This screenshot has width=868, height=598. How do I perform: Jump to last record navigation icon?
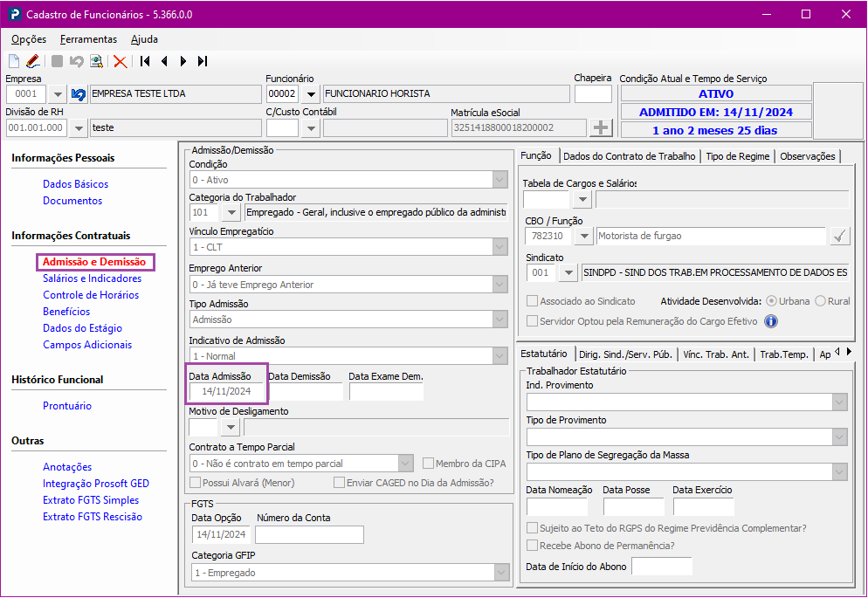click(x=203, y=61)
